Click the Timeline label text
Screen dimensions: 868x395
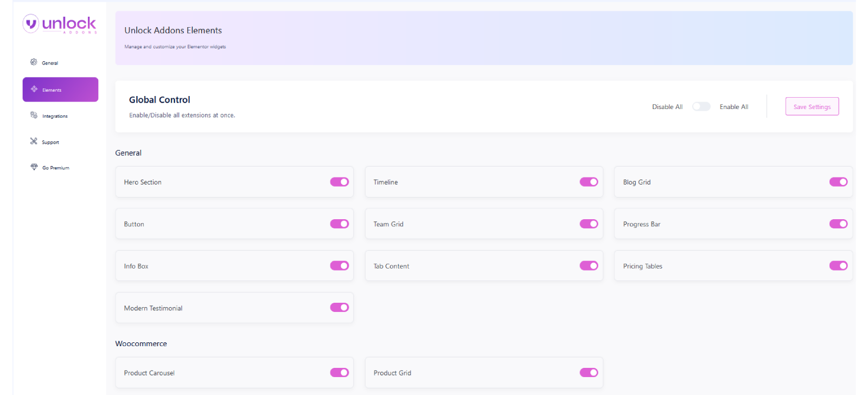coord(386,182)
